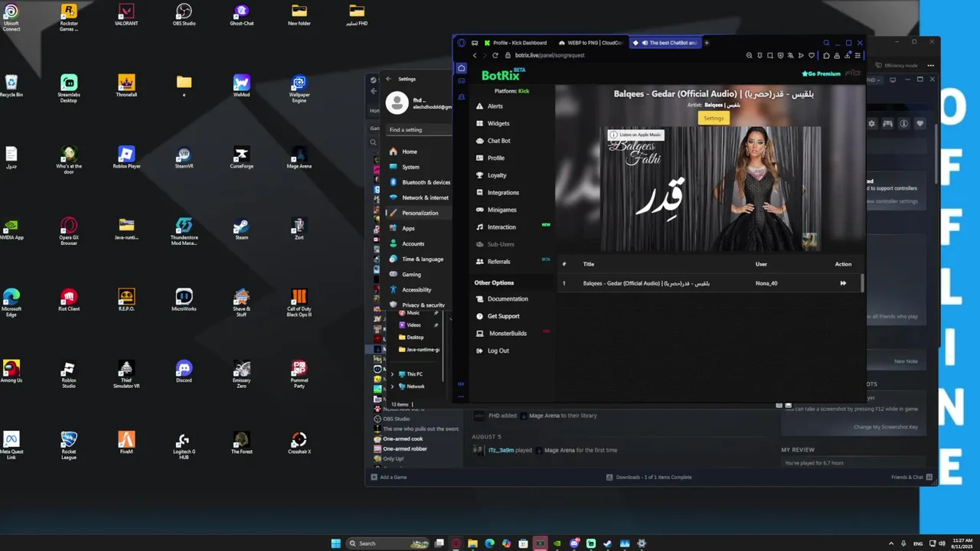Click the info icon in Steam game page
The height and width of the screenshot is (551, 980).
click(x=903, y=123)
